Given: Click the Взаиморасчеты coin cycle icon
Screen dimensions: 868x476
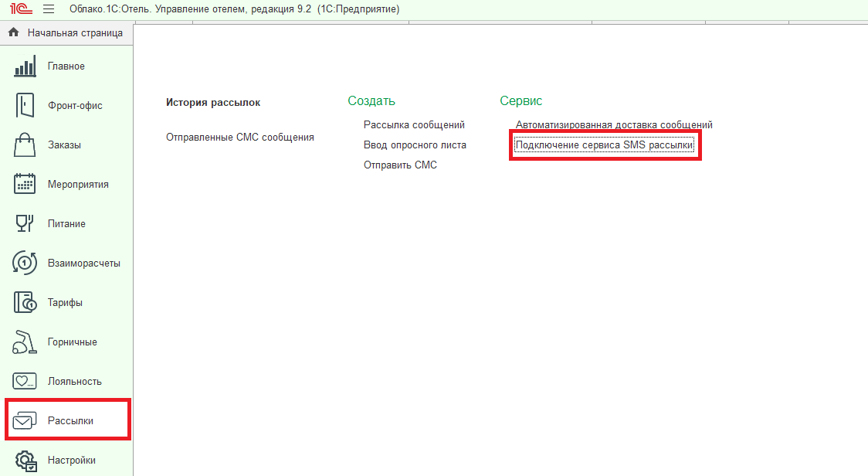Looking at the screenshot, I should (25, 263).
